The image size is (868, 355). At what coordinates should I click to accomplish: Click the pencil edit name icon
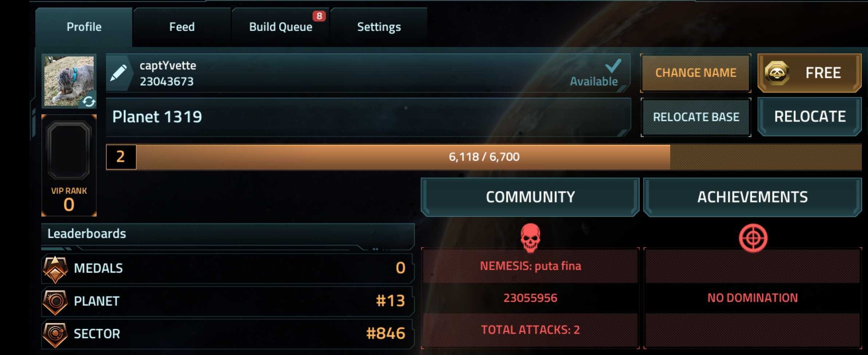(x=118, y=73)
